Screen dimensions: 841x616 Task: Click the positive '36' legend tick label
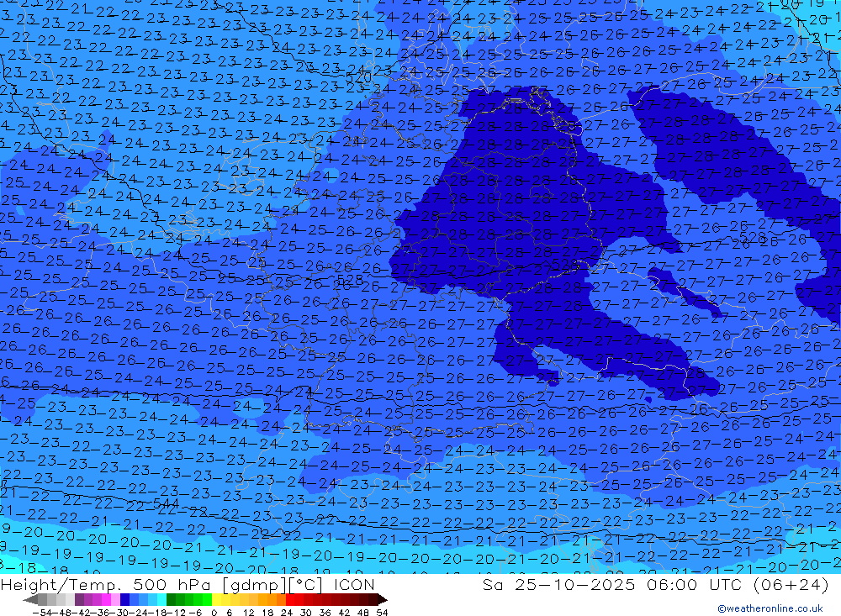point(325,613)
